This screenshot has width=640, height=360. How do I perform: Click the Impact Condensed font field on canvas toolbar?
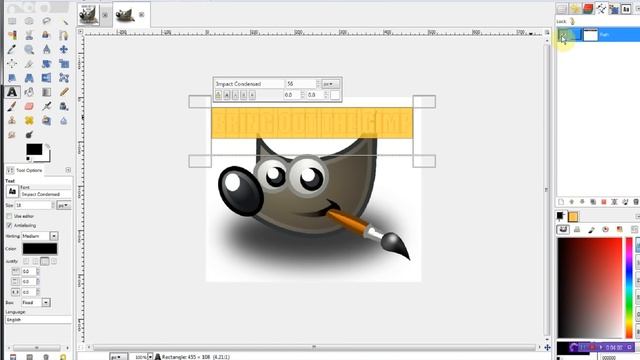click(x=249, y=84)
